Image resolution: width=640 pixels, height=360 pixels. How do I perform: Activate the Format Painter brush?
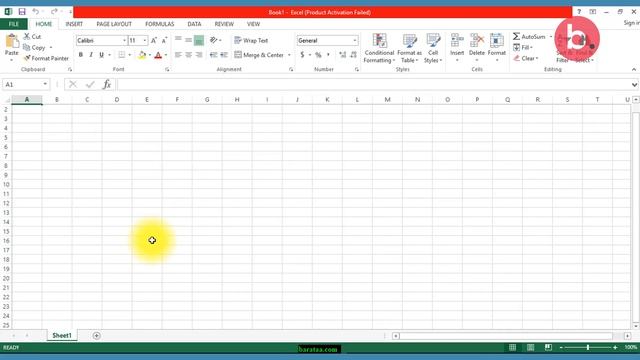(x=27, y=58)
